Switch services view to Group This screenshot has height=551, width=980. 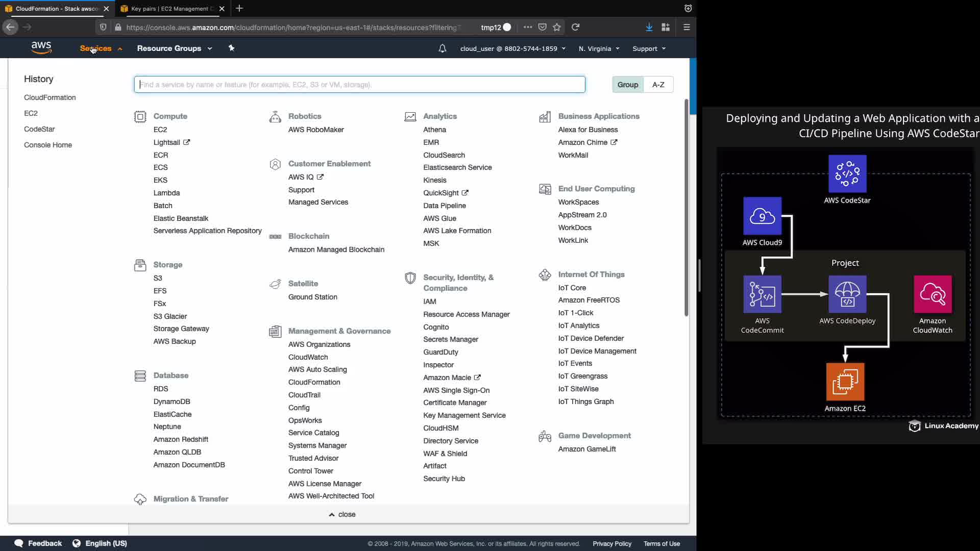tap(627, 85)
